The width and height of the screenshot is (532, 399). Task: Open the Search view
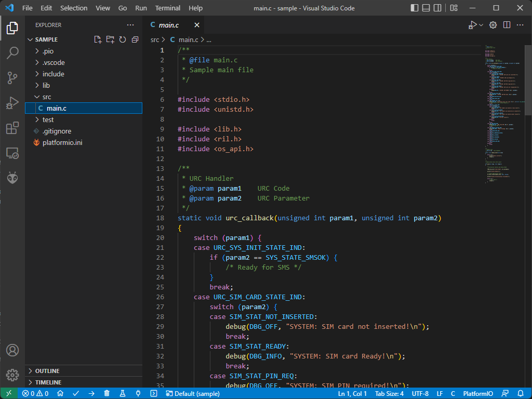tap(12, 53)
